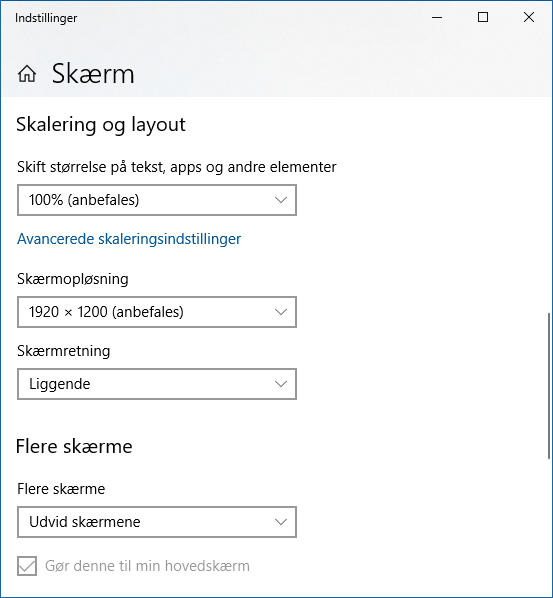The height and width of the screenshot is (598, 553).
Task: Go to Settings home via house icon
Action: point(27,74)
